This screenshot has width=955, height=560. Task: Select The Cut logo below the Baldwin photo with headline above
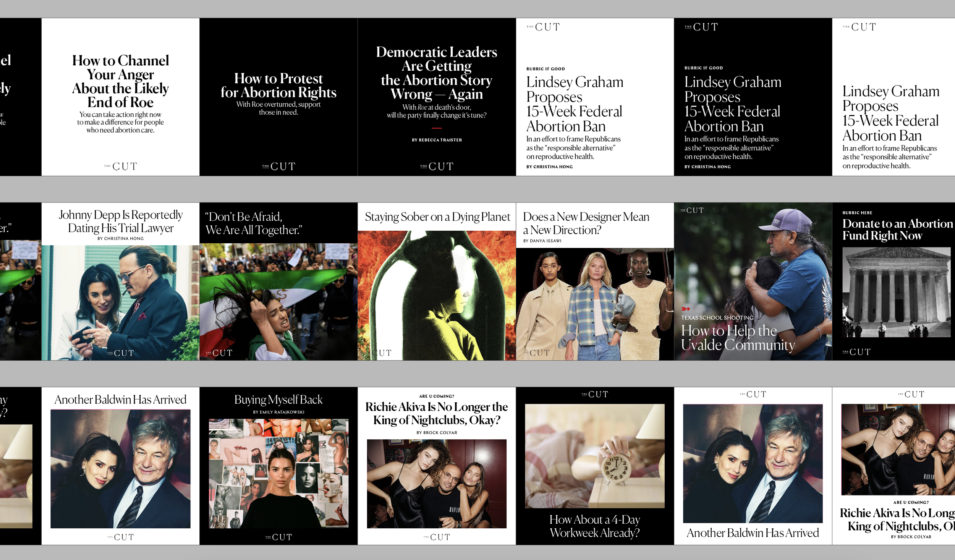[x=120, y=537]
